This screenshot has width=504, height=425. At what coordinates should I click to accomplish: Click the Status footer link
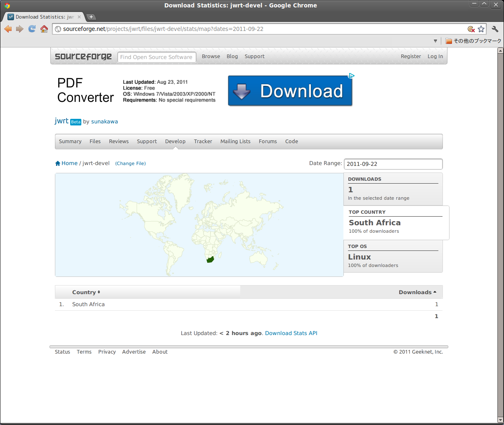click(62, 352)
